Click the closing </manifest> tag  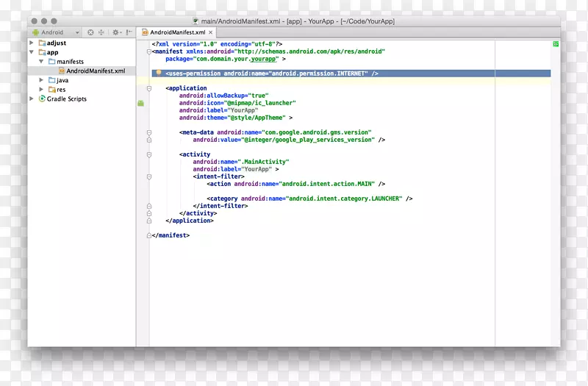[x=171, y=235]
